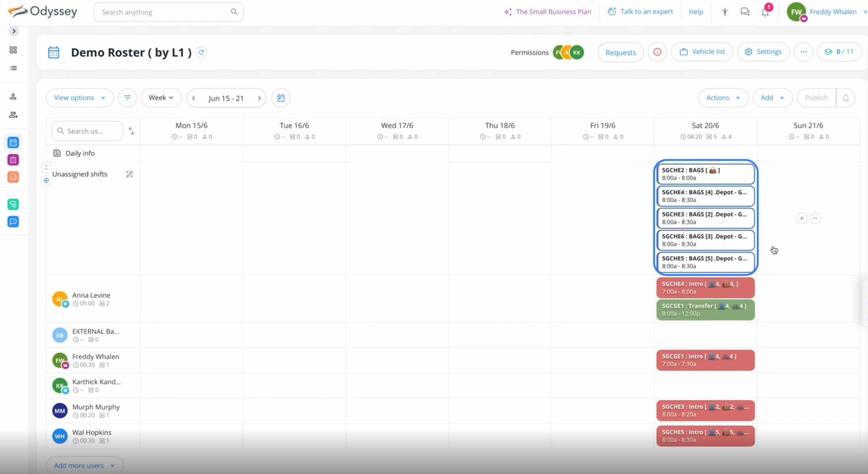The image size is (868, 474).
Task: Click the auto-assign wand on Unassigned shifts
Action: coord(130,174)
